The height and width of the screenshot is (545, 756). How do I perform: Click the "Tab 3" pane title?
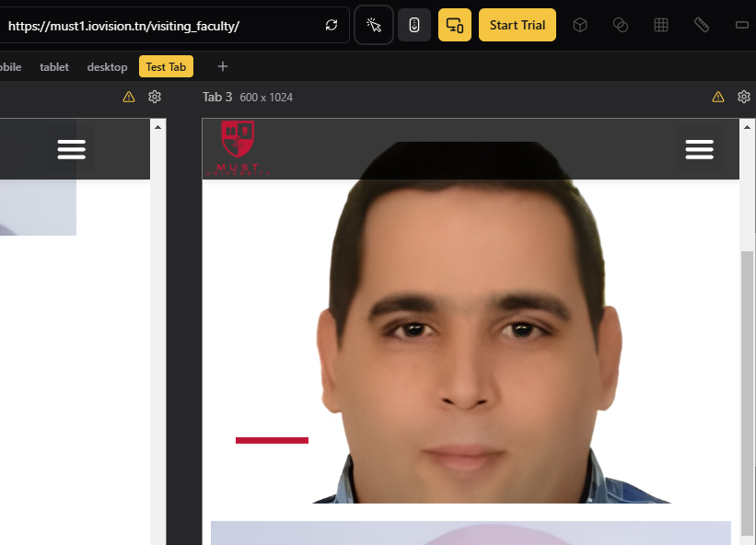click(217, 97)
